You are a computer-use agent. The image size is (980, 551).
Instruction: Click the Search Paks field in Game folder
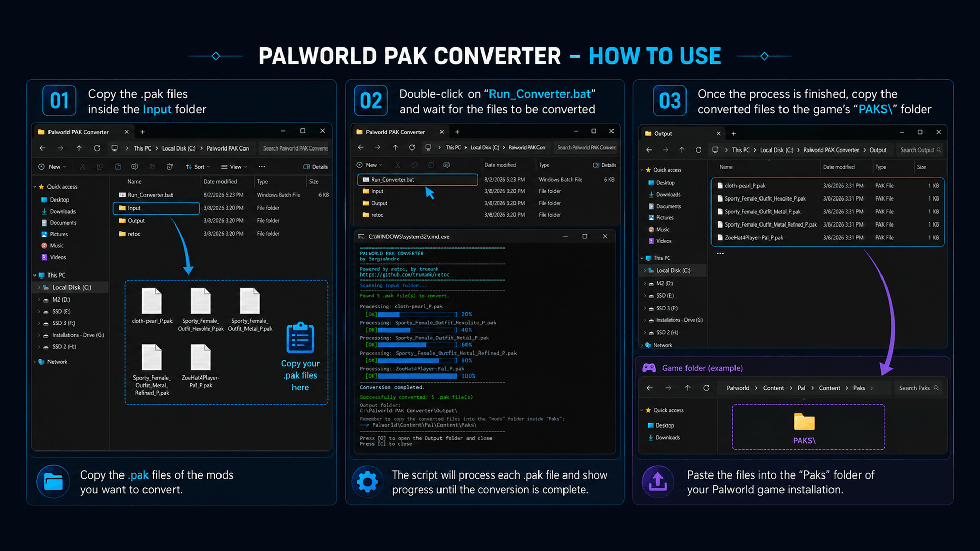(918, 388)
